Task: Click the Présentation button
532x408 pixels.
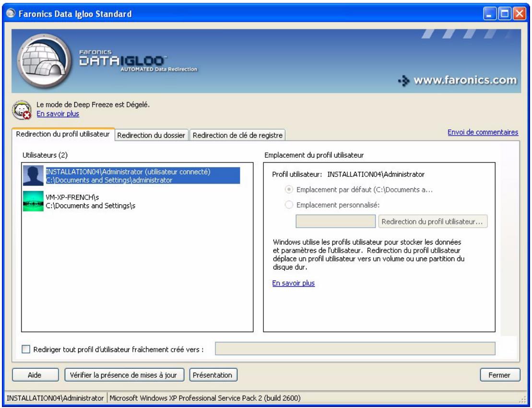Action: [213, 375]
